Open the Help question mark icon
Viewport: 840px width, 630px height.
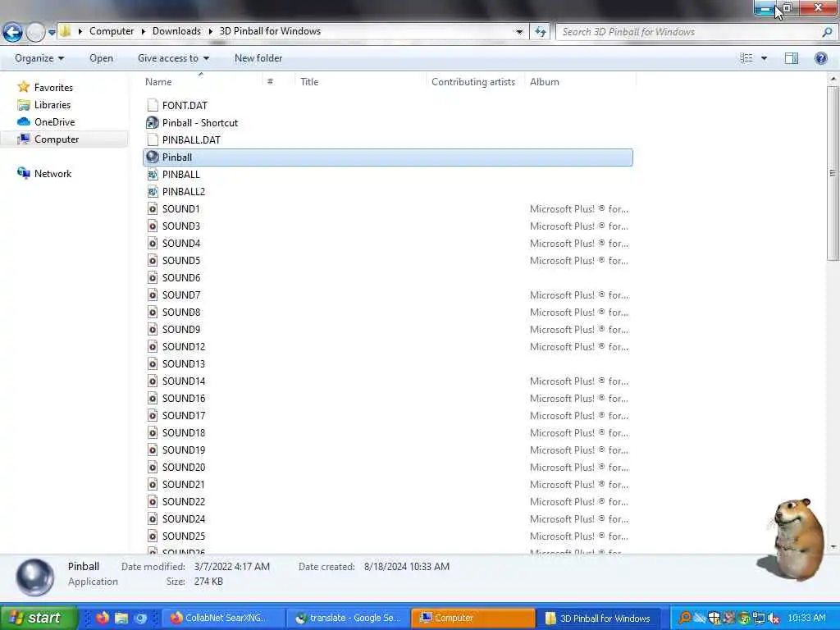pyautogui.click(x=820, y=58)
